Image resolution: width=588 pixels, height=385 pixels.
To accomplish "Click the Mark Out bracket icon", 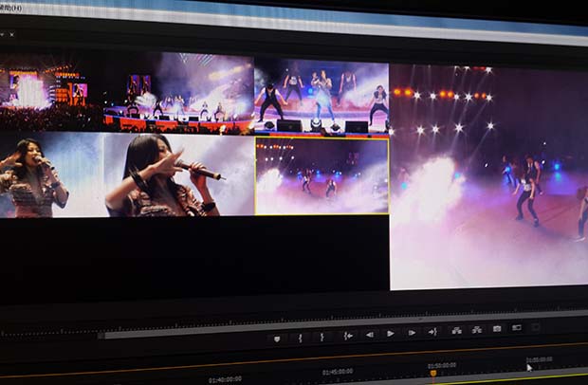I will pos(322,337).
